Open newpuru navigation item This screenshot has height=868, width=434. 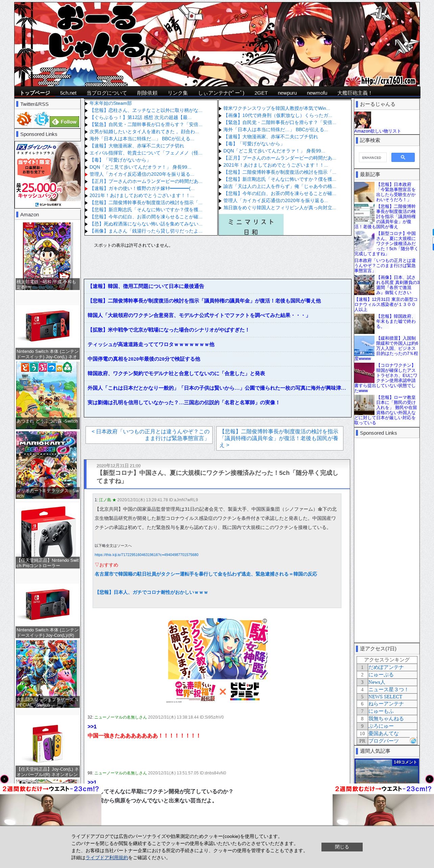pos(287,93)
